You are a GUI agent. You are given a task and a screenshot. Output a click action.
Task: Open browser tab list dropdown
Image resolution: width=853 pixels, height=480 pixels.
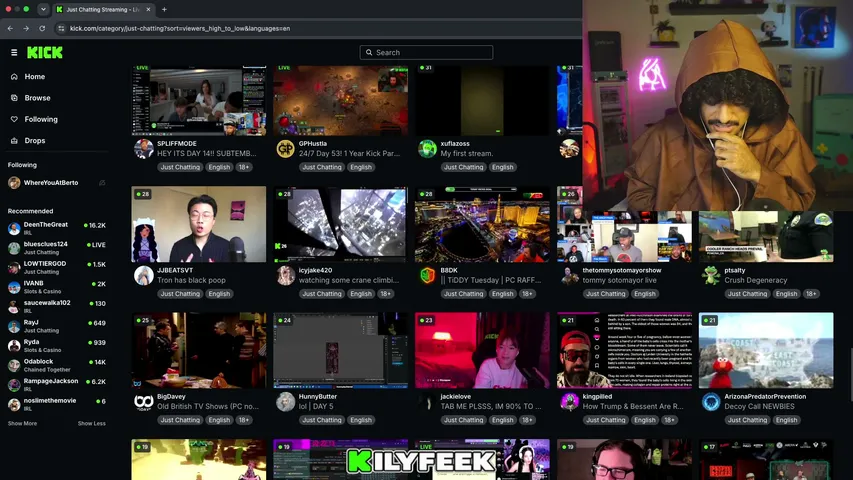[43, 9]
